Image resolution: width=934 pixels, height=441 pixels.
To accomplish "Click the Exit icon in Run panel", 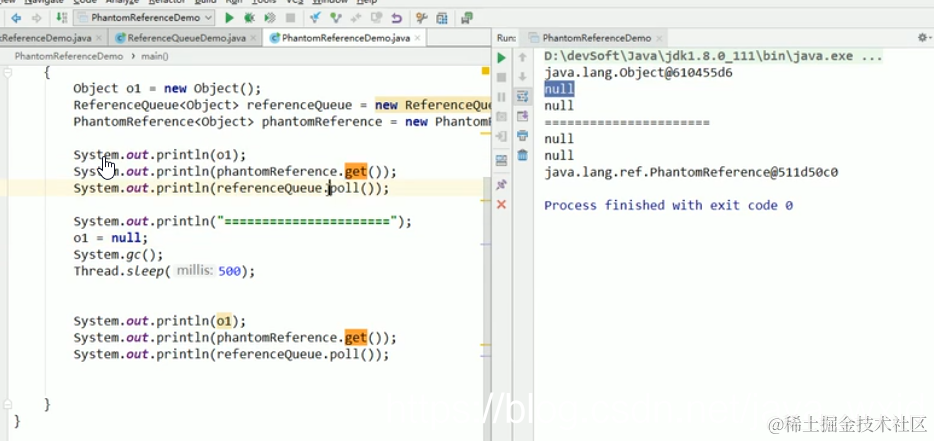I will [502, 136].
